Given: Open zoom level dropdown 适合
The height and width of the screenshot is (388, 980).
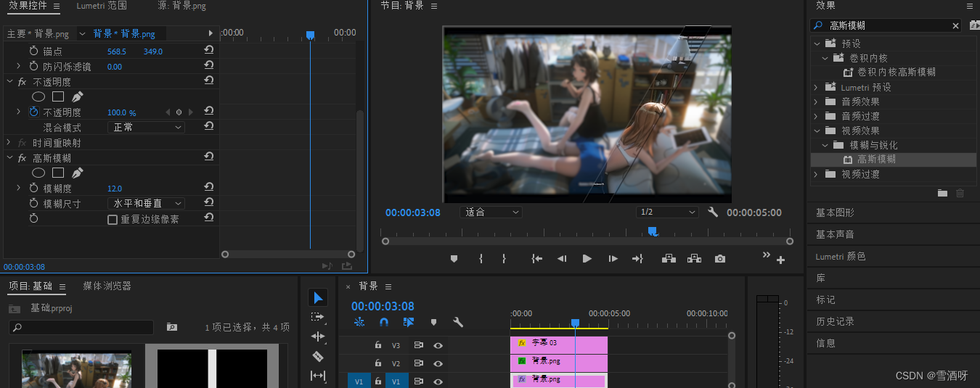Looking at the screenshot, I should click(491, 212).
